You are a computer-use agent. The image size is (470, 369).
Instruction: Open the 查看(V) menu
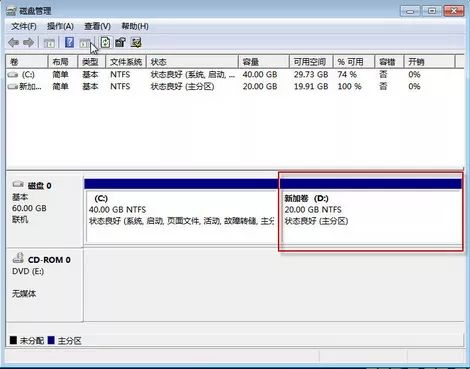(x=97, y=26)
